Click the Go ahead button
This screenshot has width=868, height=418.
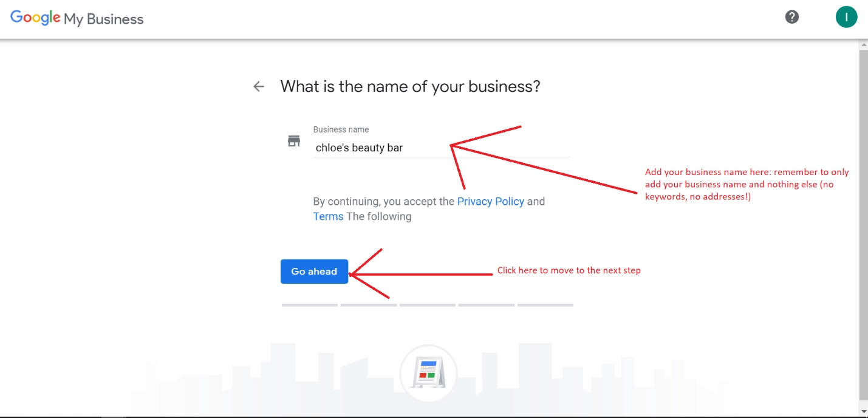pos(314,272)
